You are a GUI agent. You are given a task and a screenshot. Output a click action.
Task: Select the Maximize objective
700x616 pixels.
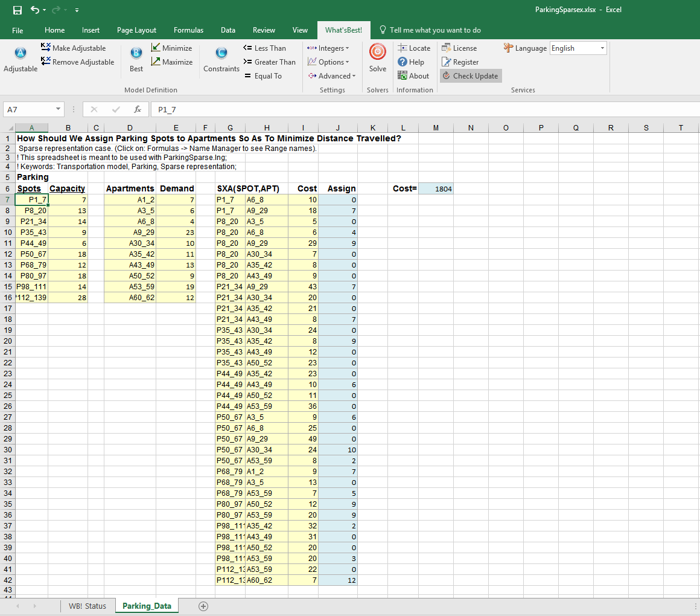(172, 62)
